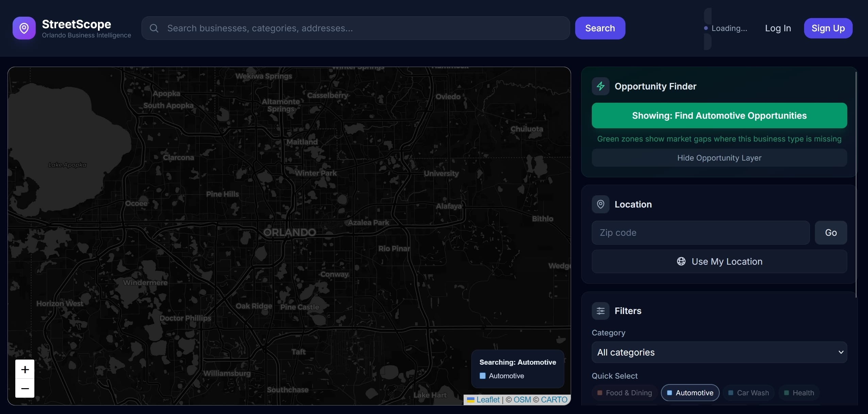Hide the Opportunity Layer
This screenshot has height=414, width=868.
(719, 158)
